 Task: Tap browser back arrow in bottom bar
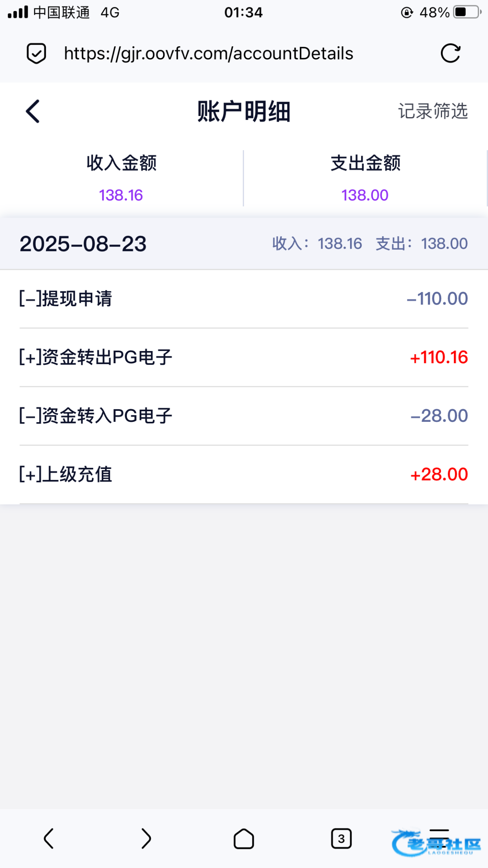click(49, 838)
